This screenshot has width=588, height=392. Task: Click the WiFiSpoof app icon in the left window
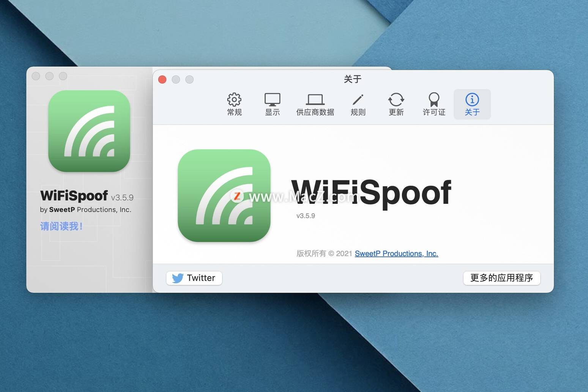pyautogui.click(x=89, y=131)
